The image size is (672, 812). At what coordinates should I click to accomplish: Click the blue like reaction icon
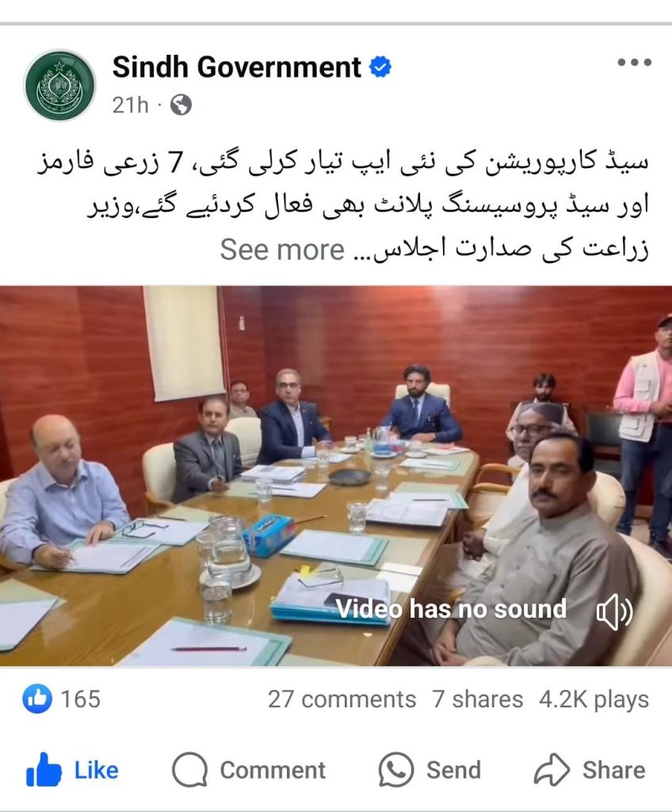pos(37,699)
